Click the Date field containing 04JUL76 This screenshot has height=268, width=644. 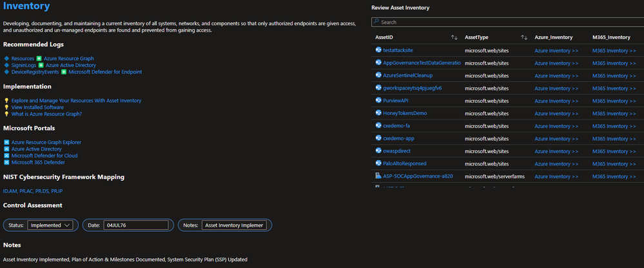(x=136, y=225)
